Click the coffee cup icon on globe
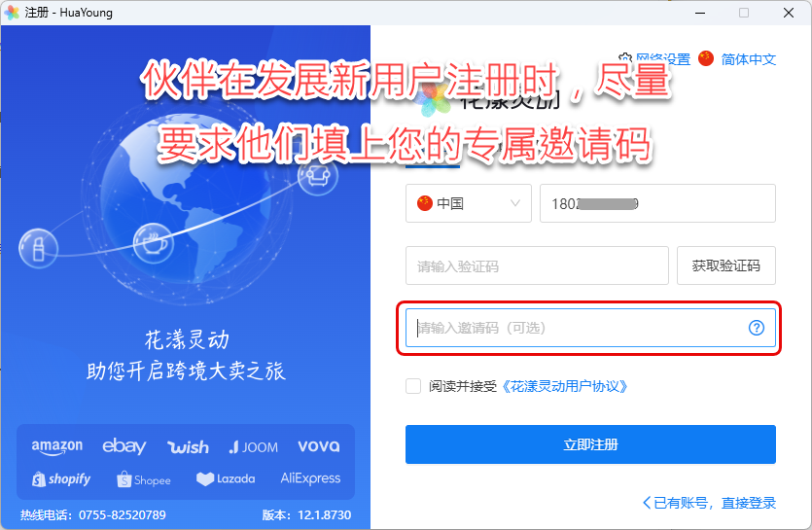812x530 pixels. click(x=154, y=243)
